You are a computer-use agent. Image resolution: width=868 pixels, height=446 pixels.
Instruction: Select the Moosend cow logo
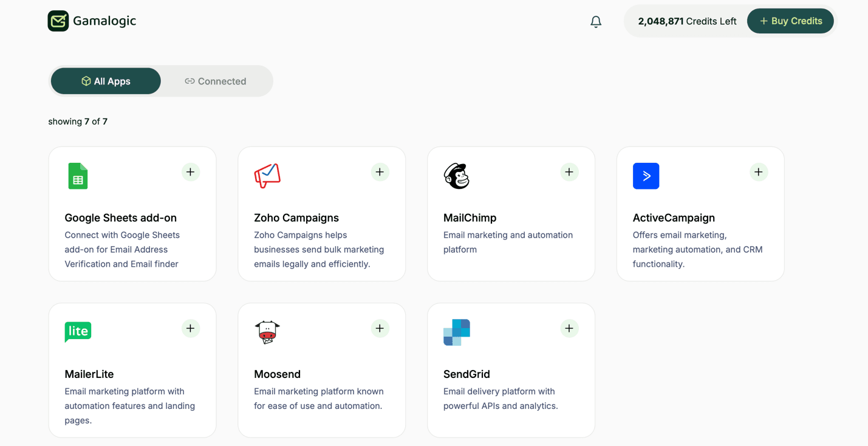pos(267,332)
